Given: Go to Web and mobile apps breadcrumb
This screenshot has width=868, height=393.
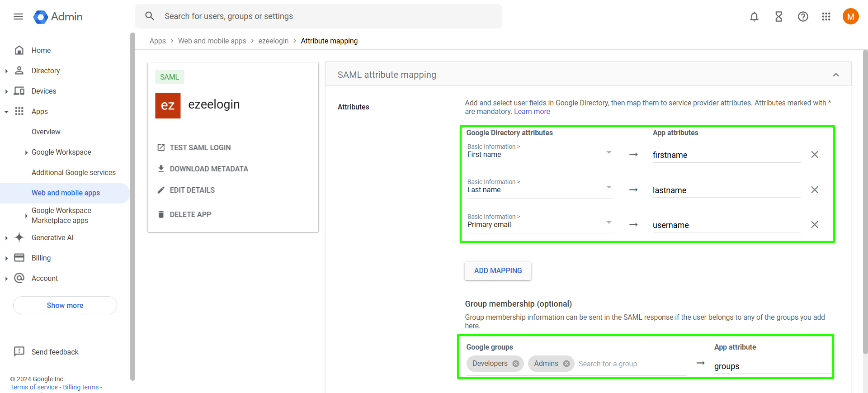Looking at the screenshot, I should click(x=212, y=41).
